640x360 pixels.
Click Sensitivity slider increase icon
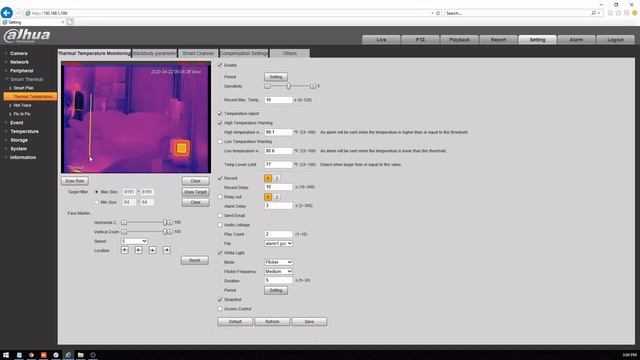tap(313, 86)
